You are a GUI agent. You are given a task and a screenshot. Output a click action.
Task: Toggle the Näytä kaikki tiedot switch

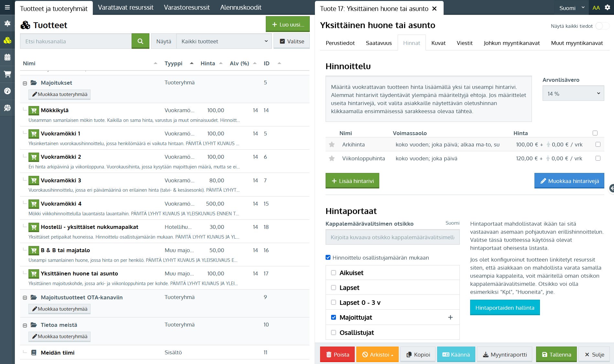(x=602, y=26)
